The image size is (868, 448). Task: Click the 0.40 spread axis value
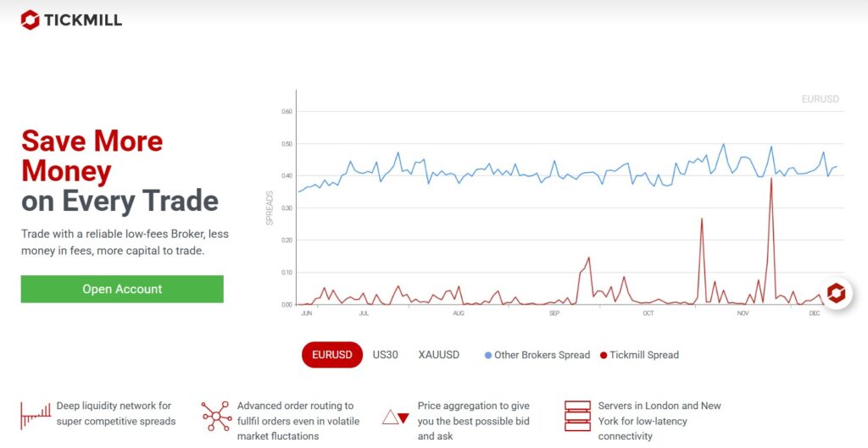pyautogui.click(x=287, y=176)
